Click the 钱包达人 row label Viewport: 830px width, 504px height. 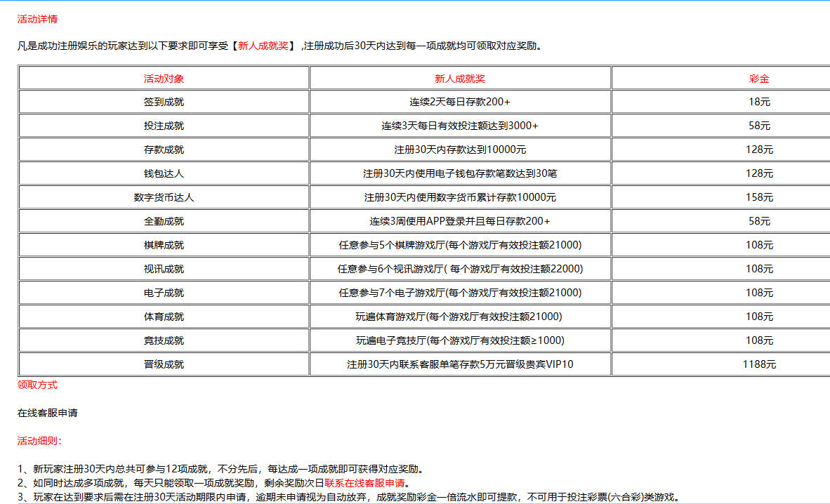[x=164, y=173]
